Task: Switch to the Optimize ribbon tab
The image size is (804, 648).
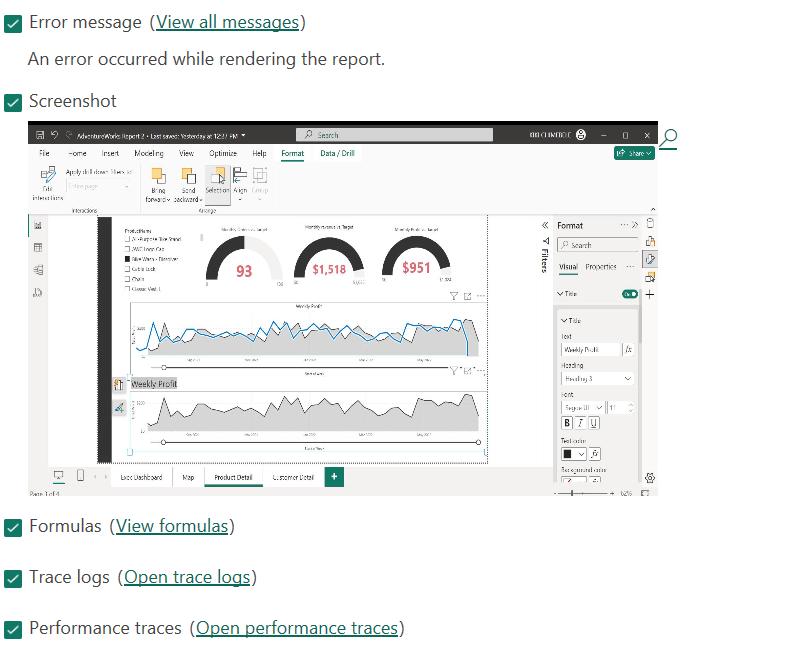Action: (223, 153)
